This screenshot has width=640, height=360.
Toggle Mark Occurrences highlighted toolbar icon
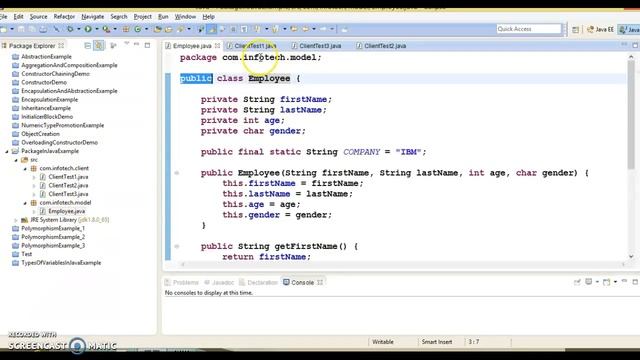(x=212, y=29)
